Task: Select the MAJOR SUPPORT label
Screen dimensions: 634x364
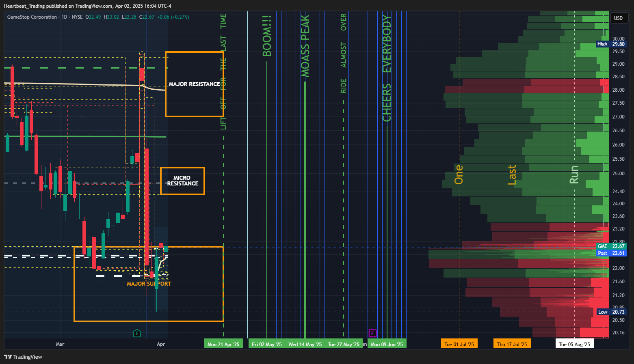Action: [149, 284]
